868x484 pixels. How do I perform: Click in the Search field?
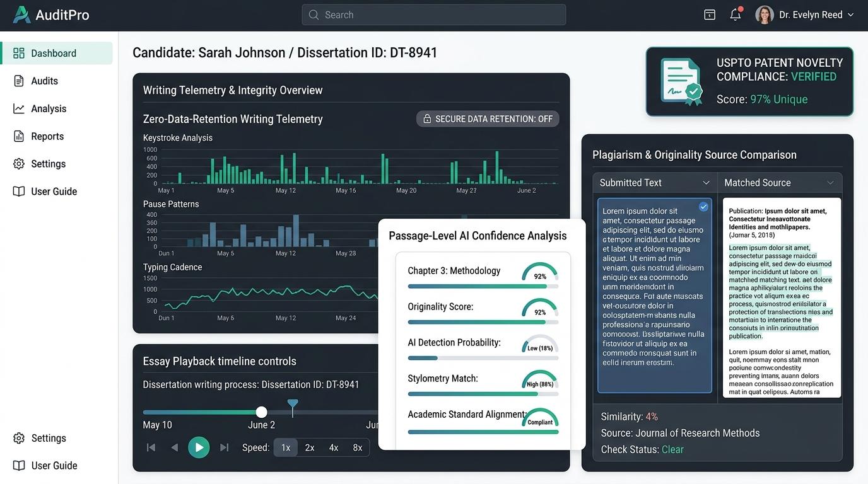434,14
